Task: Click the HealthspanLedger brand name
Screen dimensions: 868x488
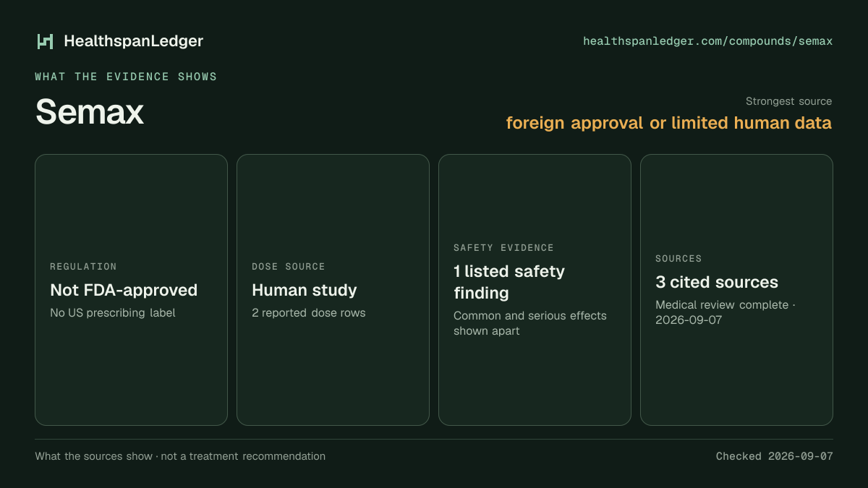Action: (134, 41)
